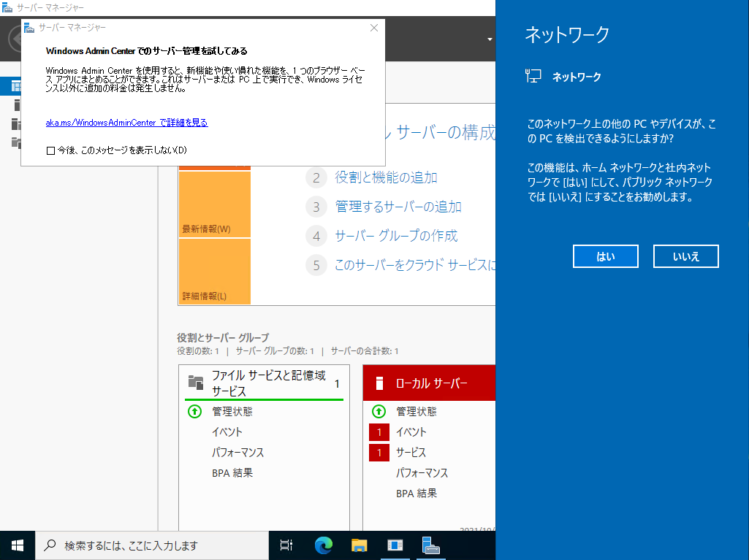The width and height of the screenshot is (749, 560).
Task: Open BPA 結果 in file services tile
Action: coord(232,473)
